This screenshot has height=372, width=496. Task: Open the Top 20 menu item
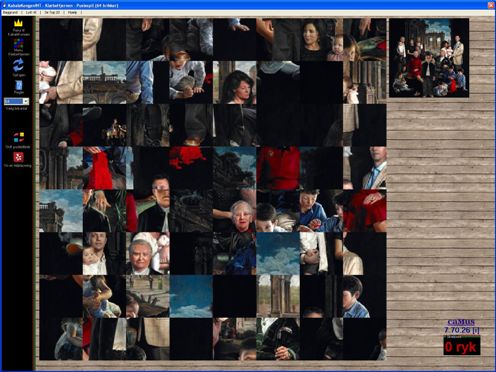[x=52, y=12]
